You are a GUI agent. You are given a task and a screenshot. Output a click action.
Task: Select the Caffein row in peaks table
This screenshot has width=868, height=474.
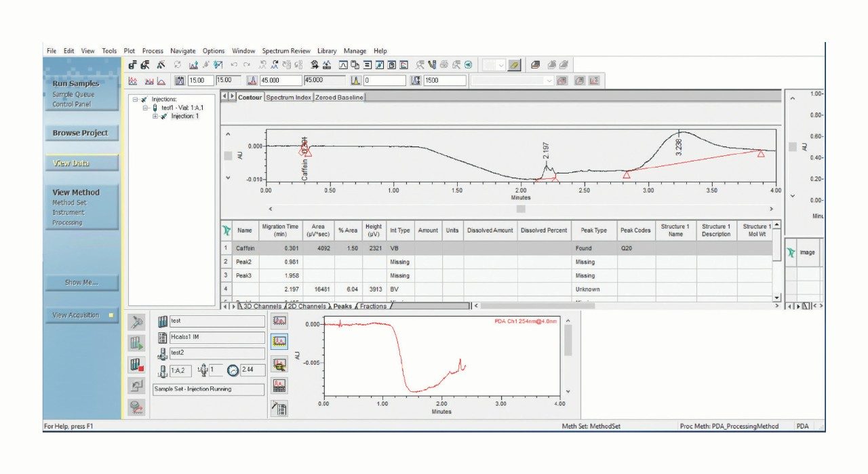(245, 249)
